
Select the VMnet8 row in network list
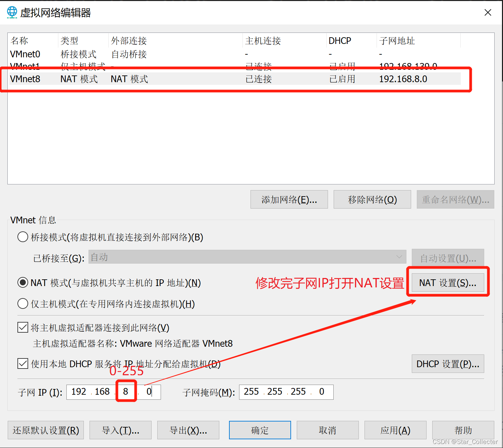tap(235, 79)
